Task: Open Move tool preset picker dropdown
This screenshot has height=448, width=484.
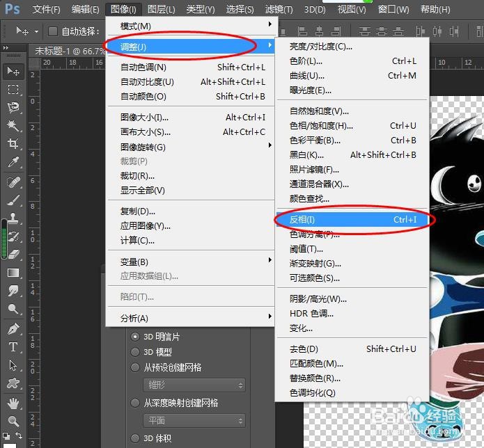Action: click(x=36, y=31)
